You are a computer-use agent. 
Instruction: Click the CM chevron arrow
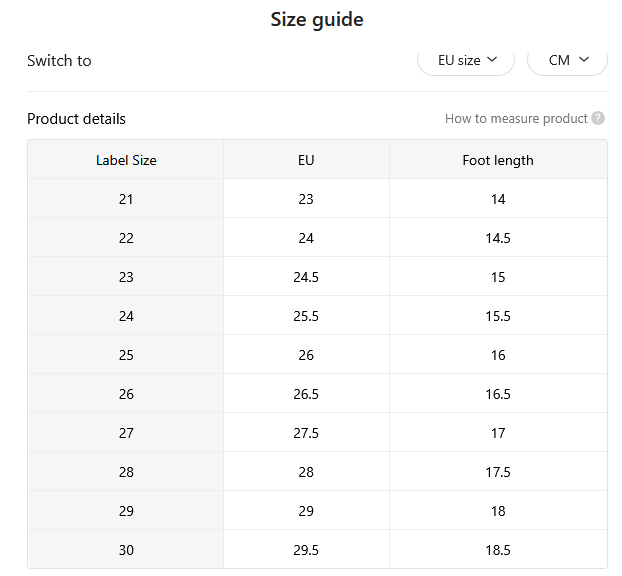[584, 60]
